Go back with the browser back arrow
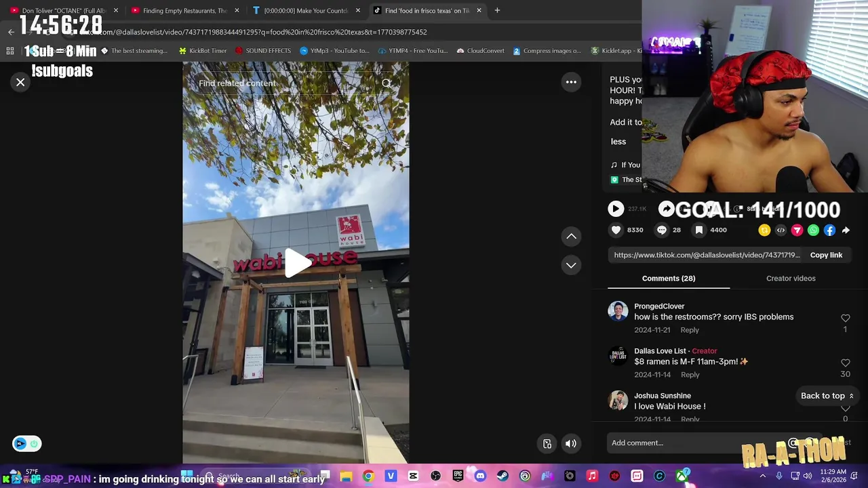868x488 pixels. click(x=11, y=32)
